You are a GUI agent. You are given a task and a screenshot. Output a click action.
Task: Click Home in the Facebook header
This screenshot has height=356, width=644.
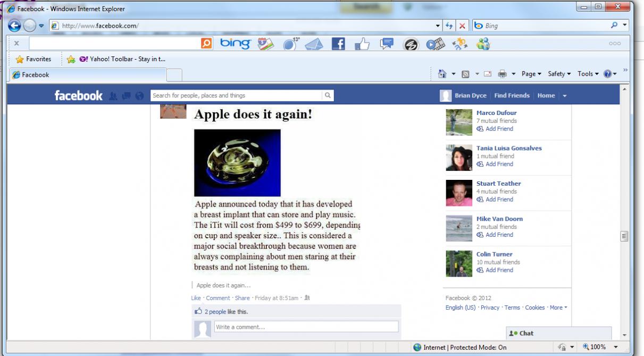coord(546,96)
